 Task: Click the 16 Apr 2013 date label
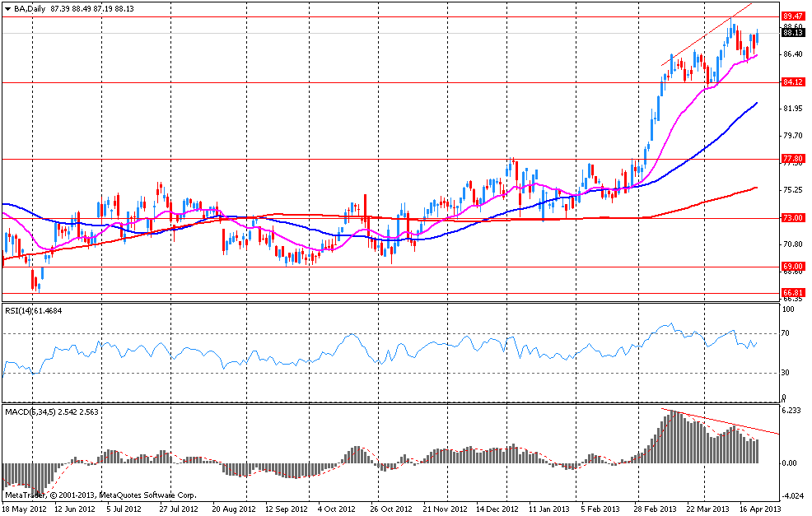coord(759,509)
